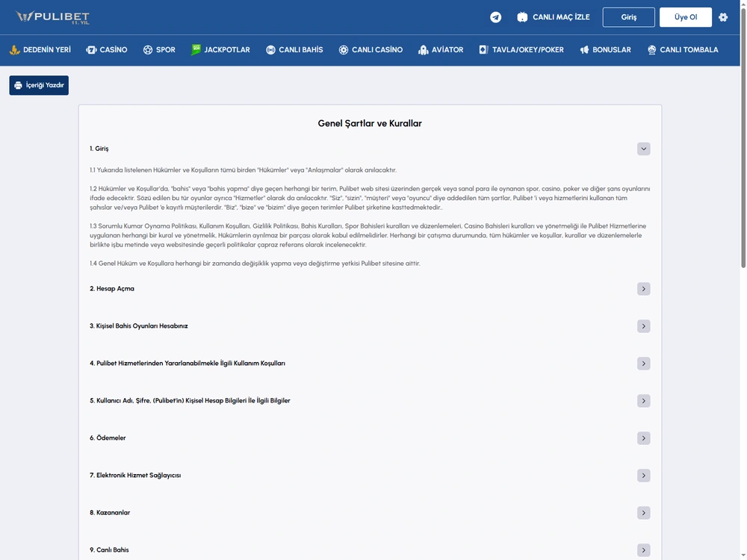Click the printer icon in İçeriği Yazdır
The image size is (747, 560).
click(x=18, y=85)
